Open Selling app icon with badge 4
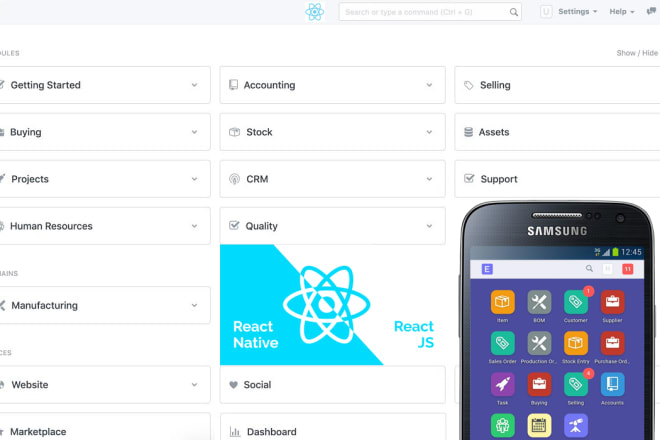660x440 pixels. [576, 384]
